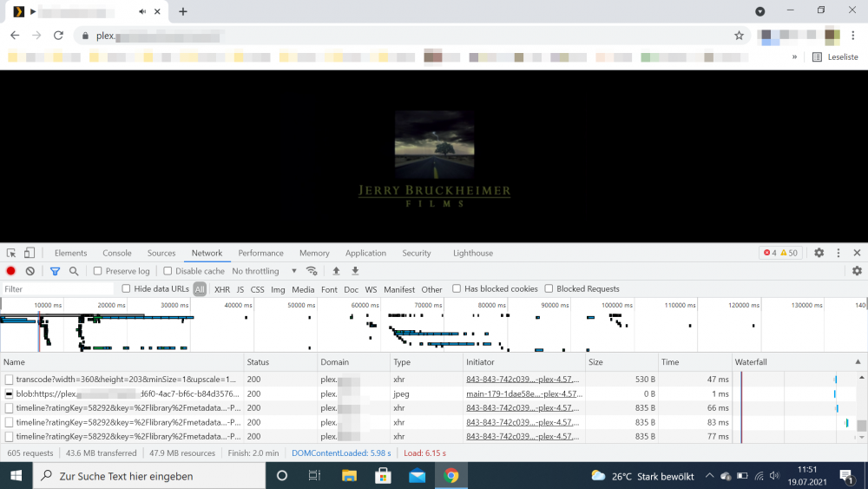Bookmark this page with star
Screen dimensions: 868x489
click(x=739, y=36)
